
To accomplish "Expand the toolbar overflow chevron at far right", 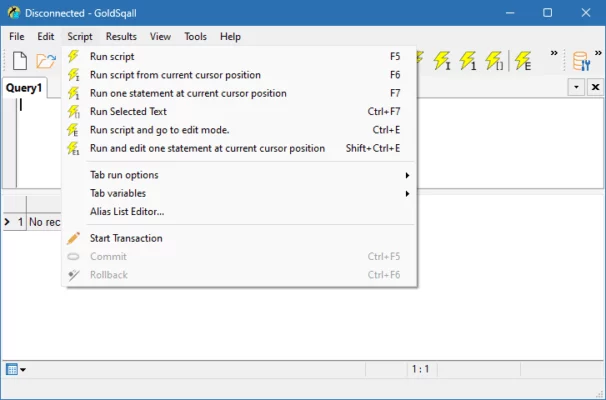I will [x=598, y=53].
